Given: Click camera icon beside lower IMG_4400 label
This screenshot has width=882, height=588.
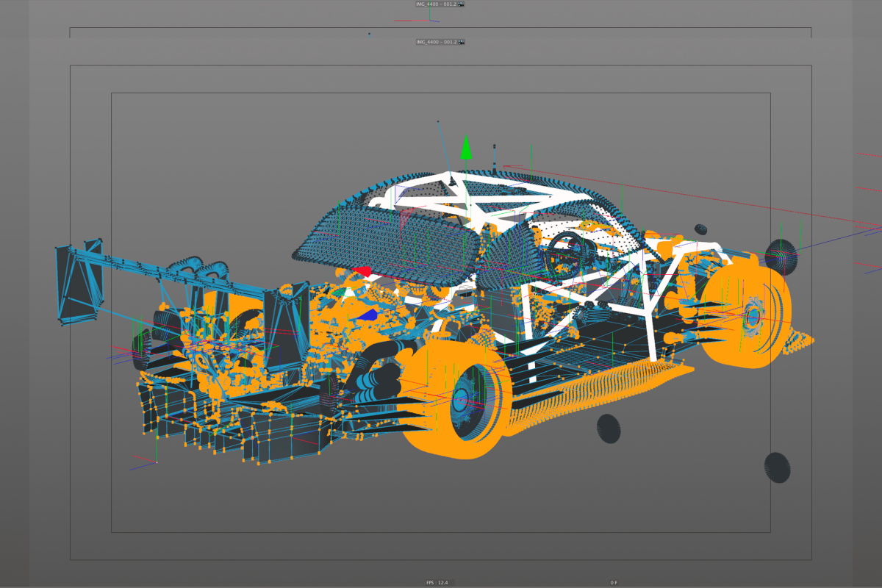Looking at the screenshot, I should (x=462, y=42).
